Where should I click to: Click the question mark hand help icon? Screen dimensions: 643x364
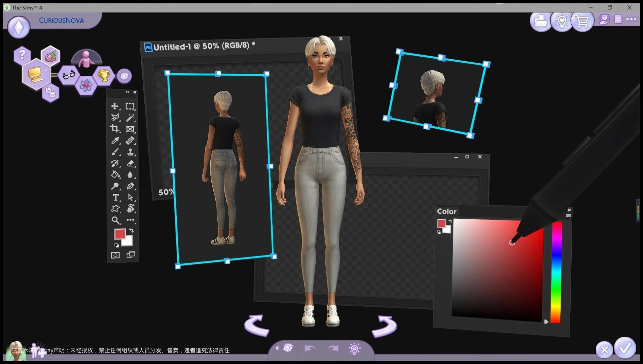(604, 19)
